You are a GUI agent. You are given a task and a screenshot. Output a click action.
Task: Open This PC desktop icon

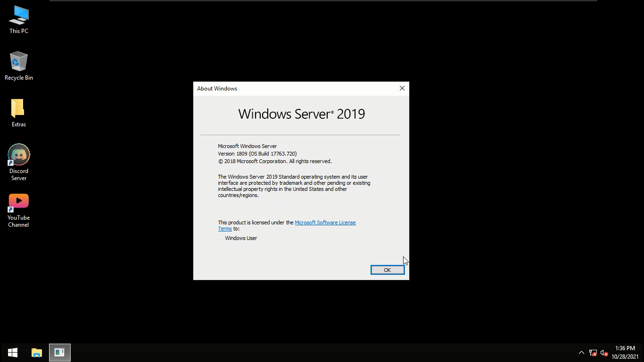pos(19,20)
